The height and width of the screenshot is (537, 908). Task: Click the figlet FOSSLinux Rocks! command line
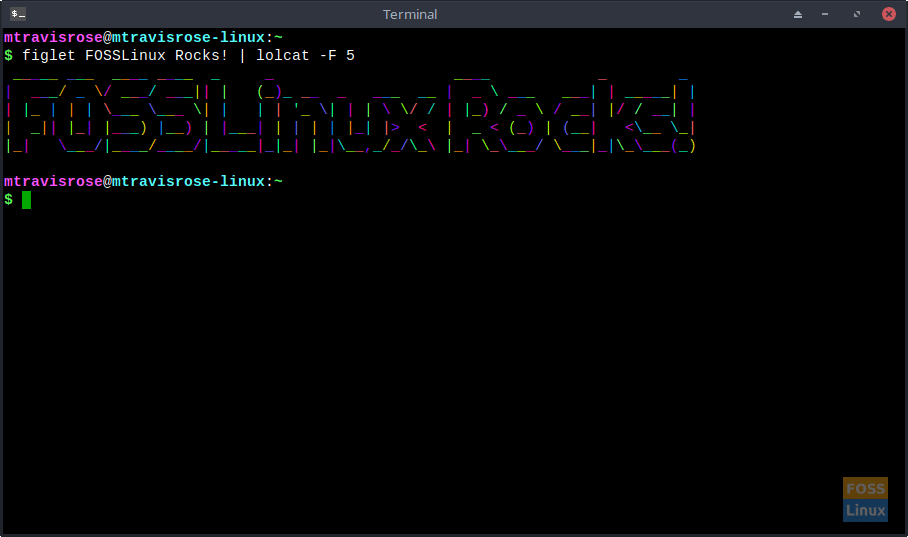pyautogui.click(x=180, y=56)
